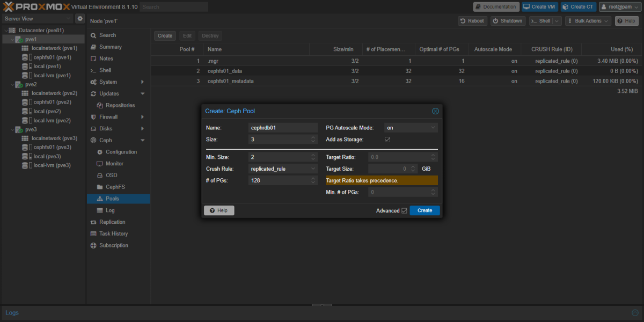
Task: Open Subscription page
Action: 113,245
